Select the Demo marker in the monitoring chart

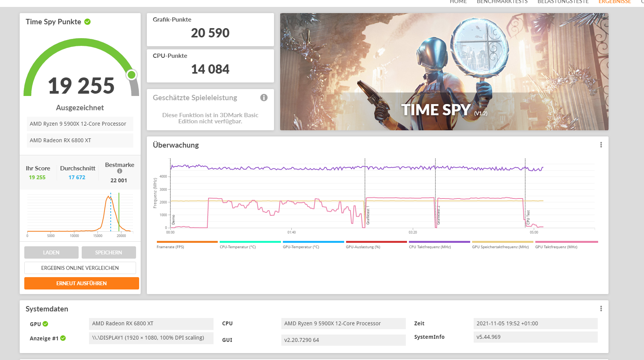[x=173, y=220]
